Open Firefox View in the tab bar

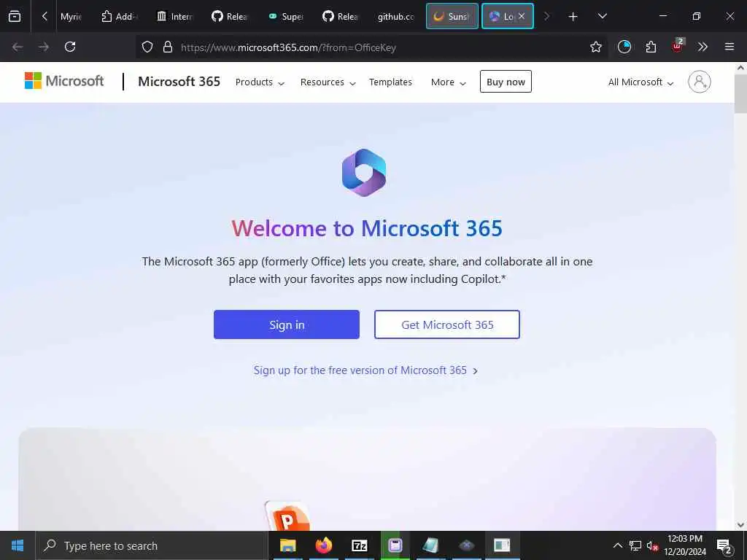coord(15,16)
